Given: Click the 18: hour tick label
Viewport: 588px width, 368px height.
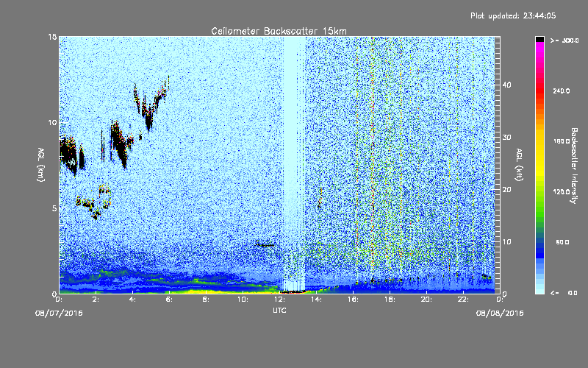Looking at the screenshot, I should tap(390, 300).
